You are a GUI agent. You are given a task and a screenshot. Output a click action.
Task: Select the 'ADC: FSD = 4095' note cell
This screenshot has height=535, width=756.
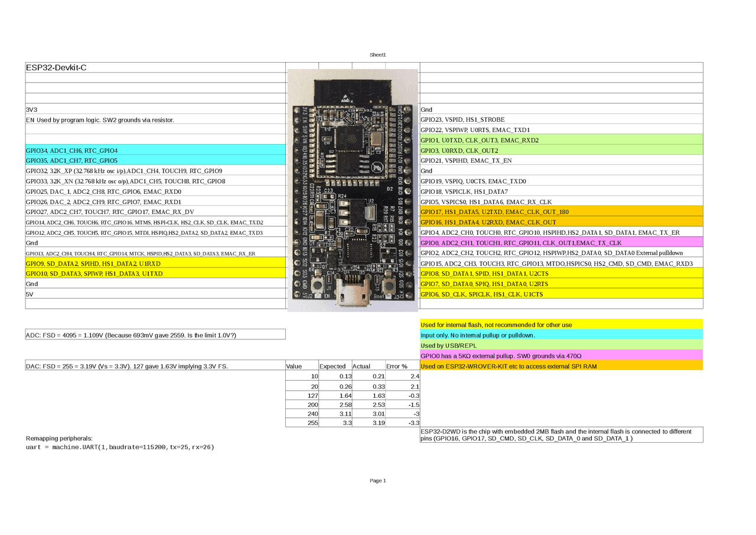(155, 335)
